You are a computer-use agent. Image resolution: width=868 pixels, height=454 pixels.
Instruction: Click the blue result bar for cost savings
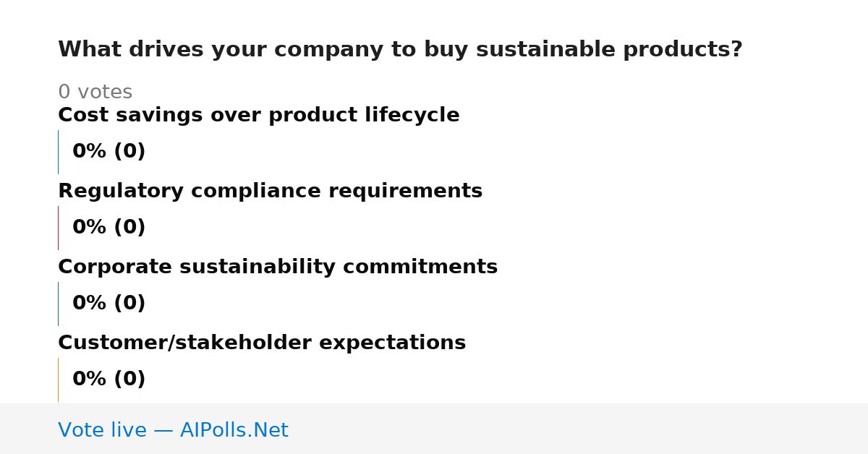(58, 152)
